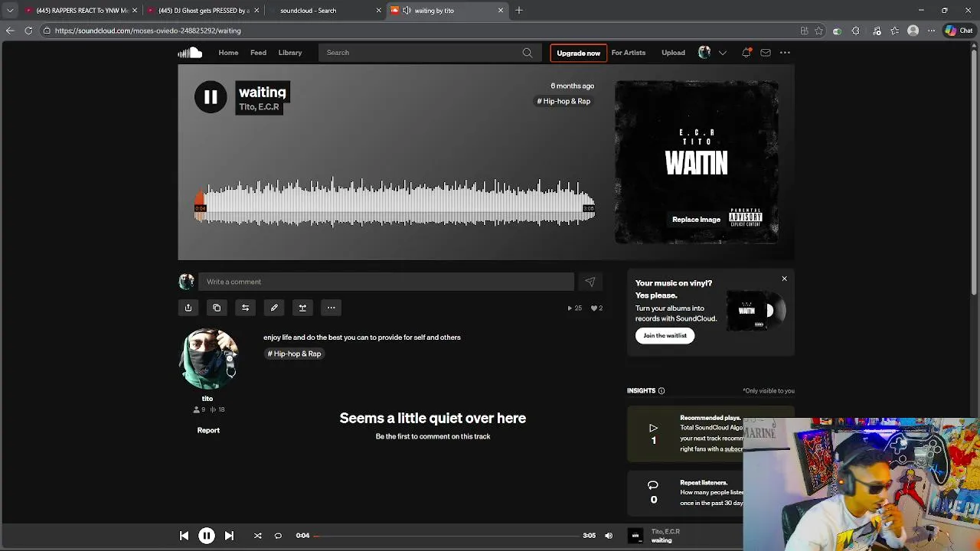
Task: Click the Upgrade now button
Action: (x=578, y=53)
